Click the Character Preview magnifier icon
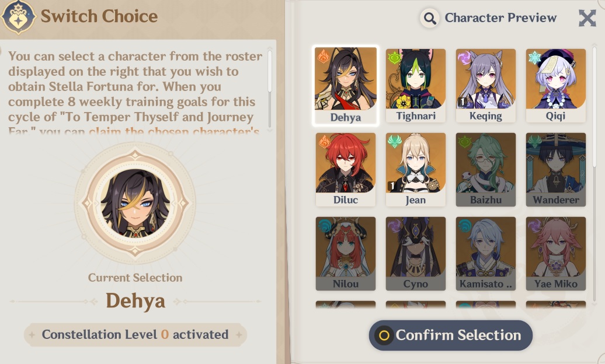The image size is (605, 364). (x=430, y=17)
